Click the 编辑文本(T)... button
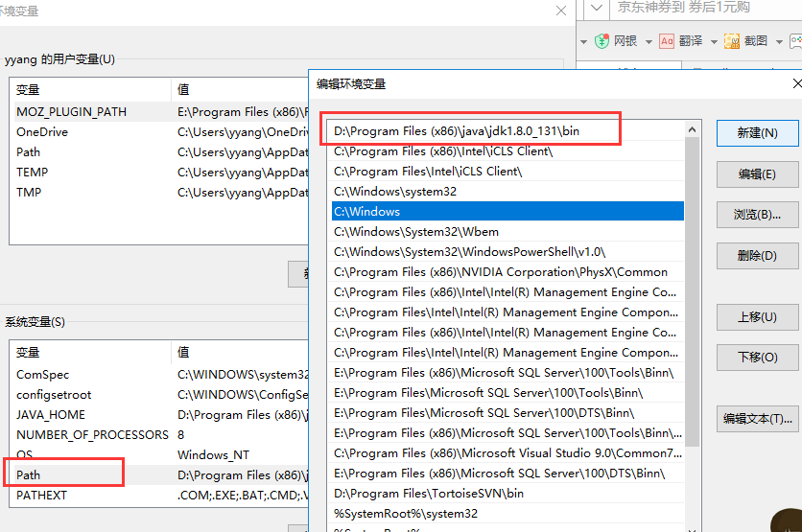This screenshot has height=532, width=802. (757, 419)
